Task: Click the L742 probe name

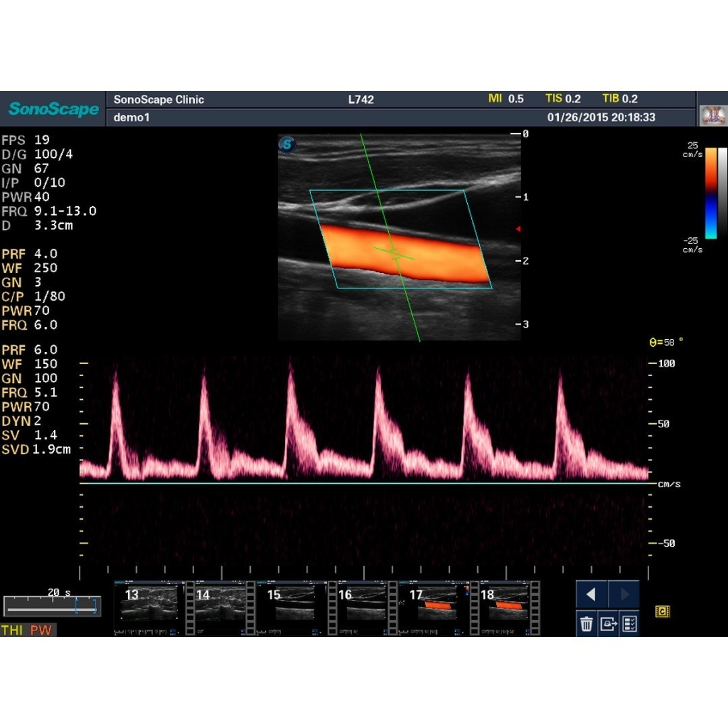Action: (x=361, y=99)
